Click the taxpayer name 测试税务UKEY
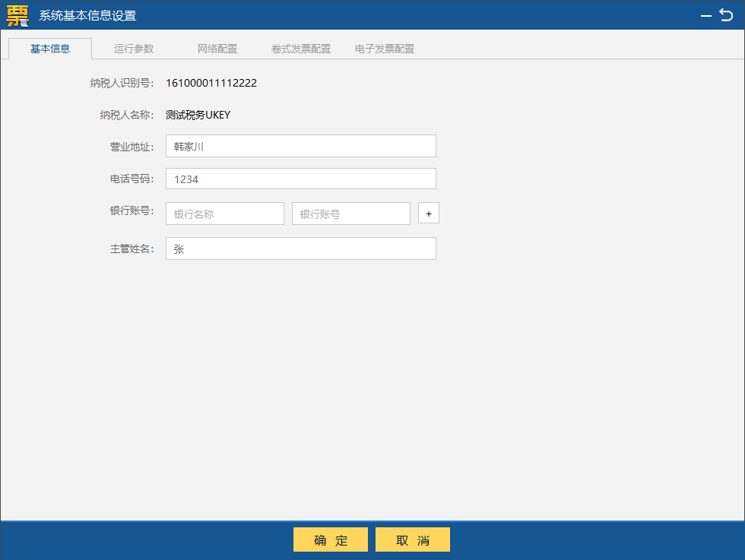 (x=198, y=115)
